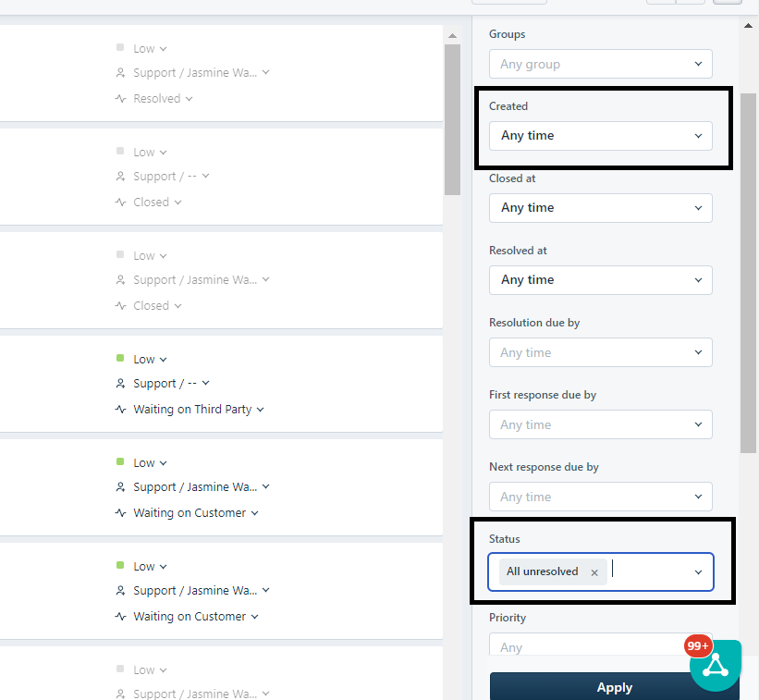Open the Closed at filter dropdown
Screen dimensions: 759x700
pos(600,208)
